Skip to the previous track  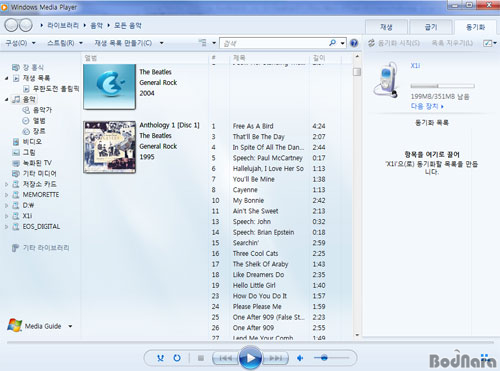[226, 358]
